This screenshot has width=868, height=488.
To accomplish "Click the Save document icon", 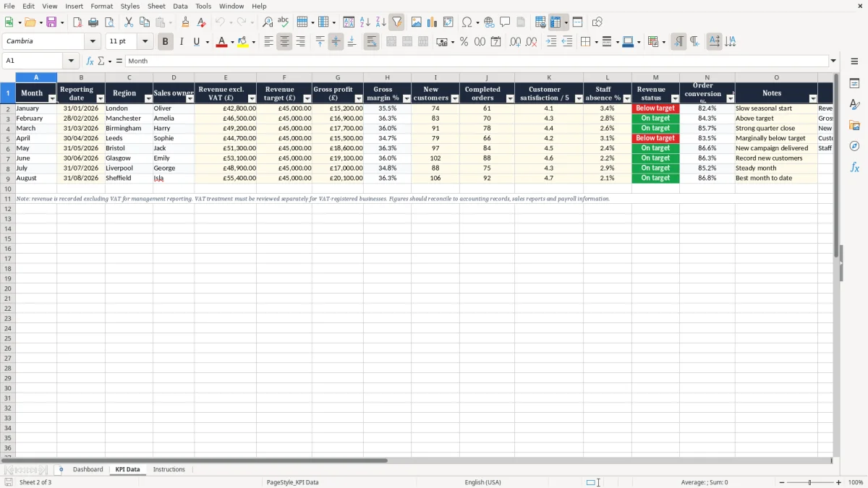I will [x=51, y=22].
